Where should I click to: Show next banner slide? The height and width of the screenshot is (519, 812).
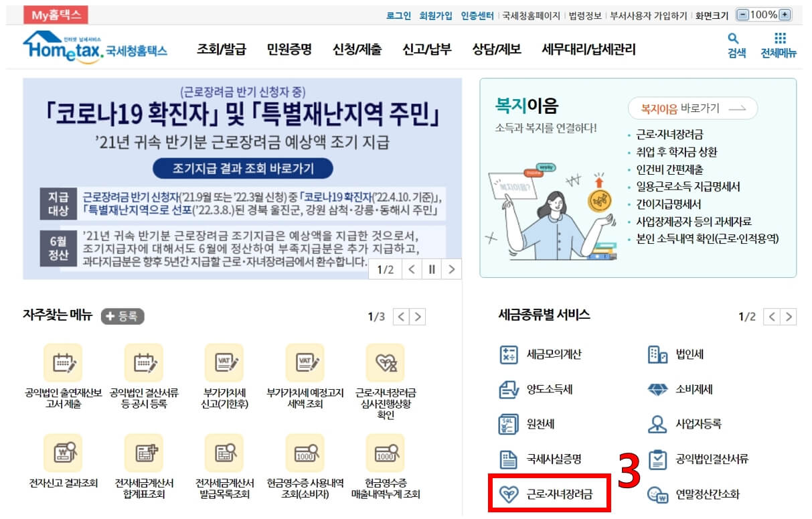(453, 269)
